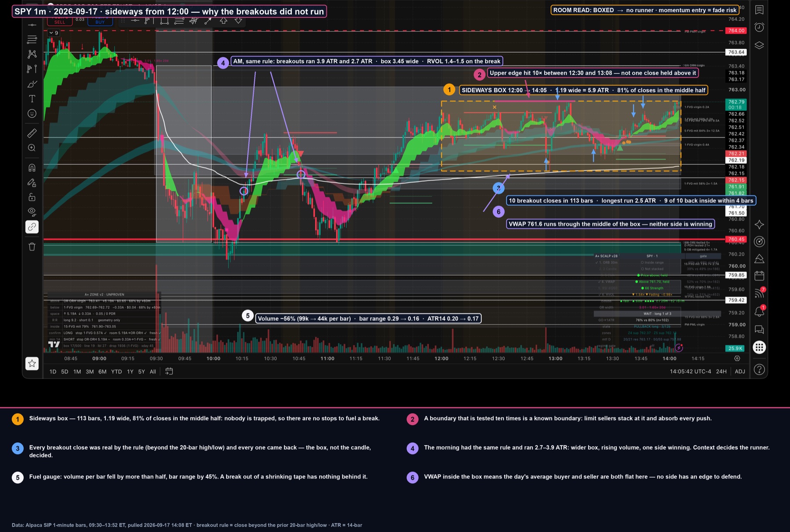Collapse the indicator legend showing 9

point(54,33)
